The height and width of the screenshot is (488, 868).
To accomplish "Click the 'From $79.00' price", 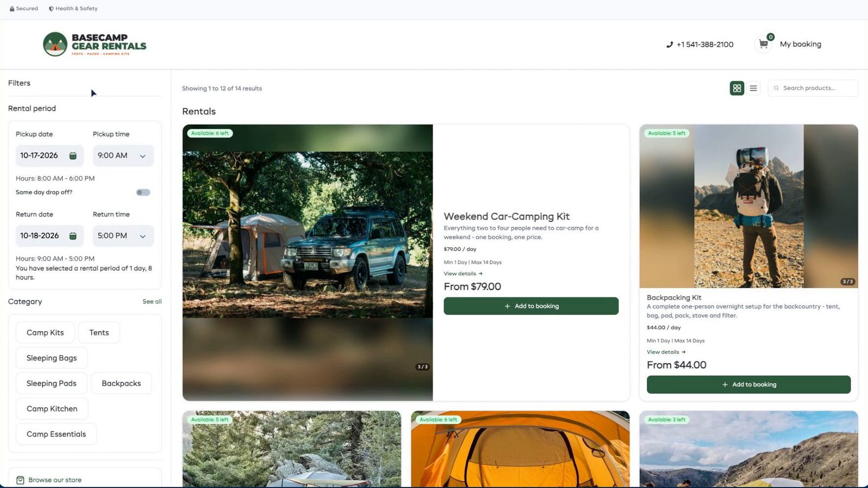I will (x=473, y=287).
